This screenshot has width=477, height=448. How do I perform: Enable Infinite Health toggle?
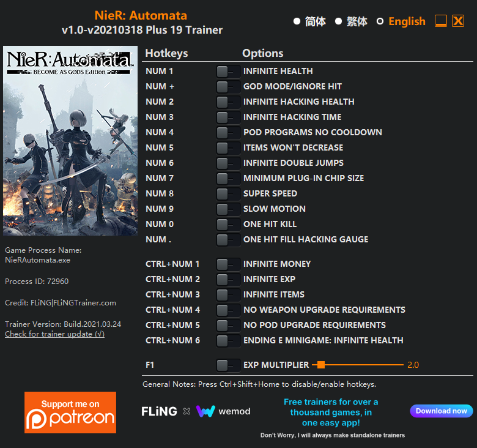click(228, 72)
